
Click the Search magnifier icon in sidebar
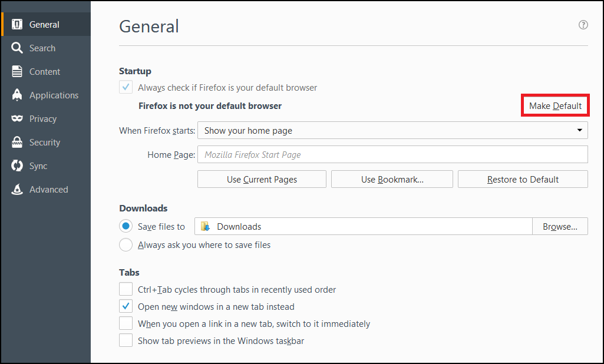17,48
